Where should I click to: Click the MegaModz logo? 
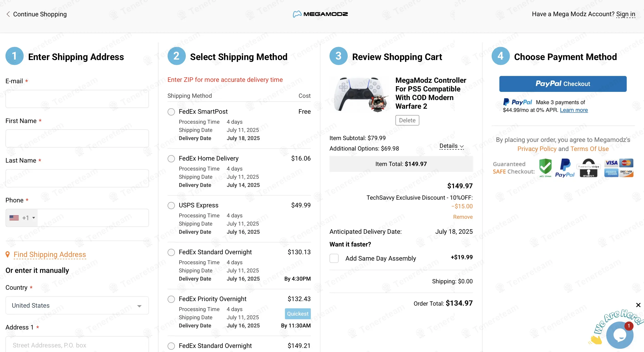coord(320,14)
